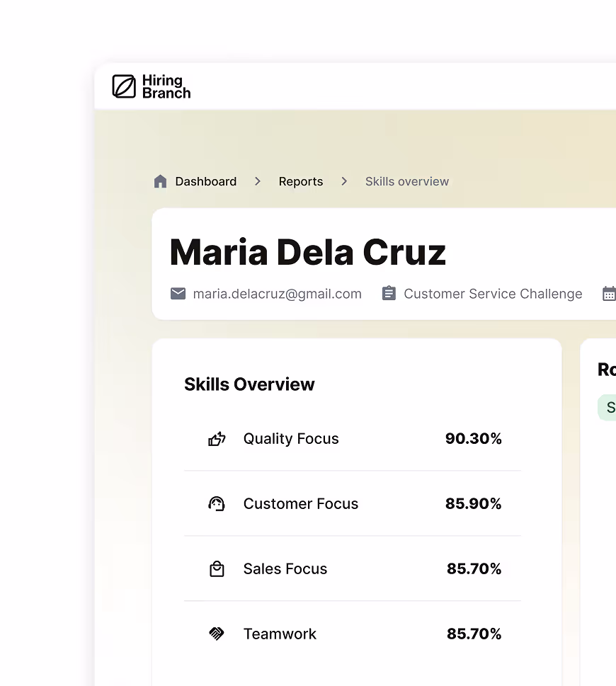
Task: Click the Maria Dela Cruz heading
Action: (307, 253)
